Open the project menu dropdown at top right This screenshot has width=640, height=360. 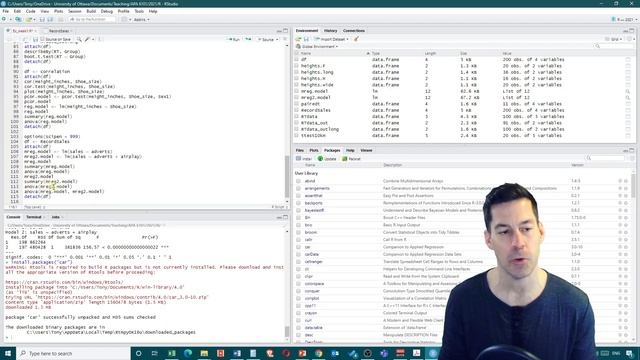[624, 19]
